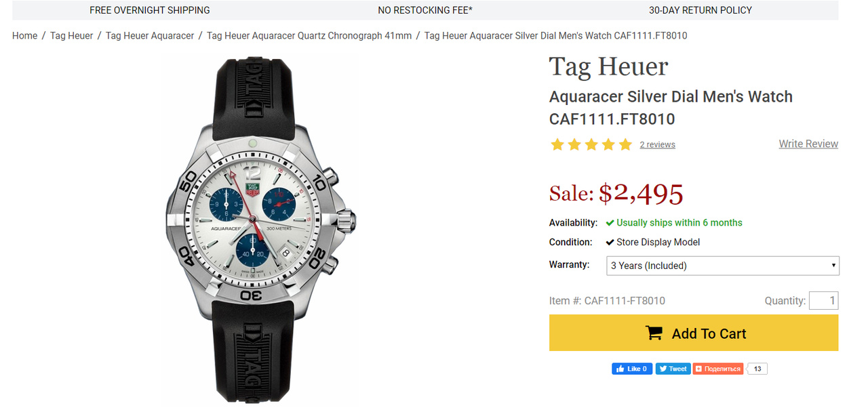The height and width of the screenshot is (410, 868).
Task: Click the share count bubble showing 13
Action: pyautogui.click(x=757, y=369)
